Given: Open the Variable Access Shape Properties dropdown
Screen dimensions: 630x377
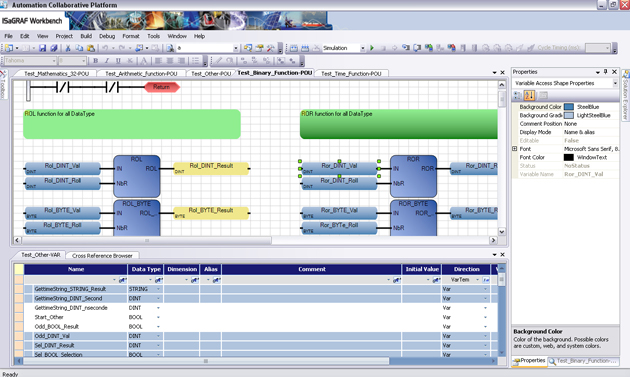Looking at the screenshot, I should tap(615, 83).
